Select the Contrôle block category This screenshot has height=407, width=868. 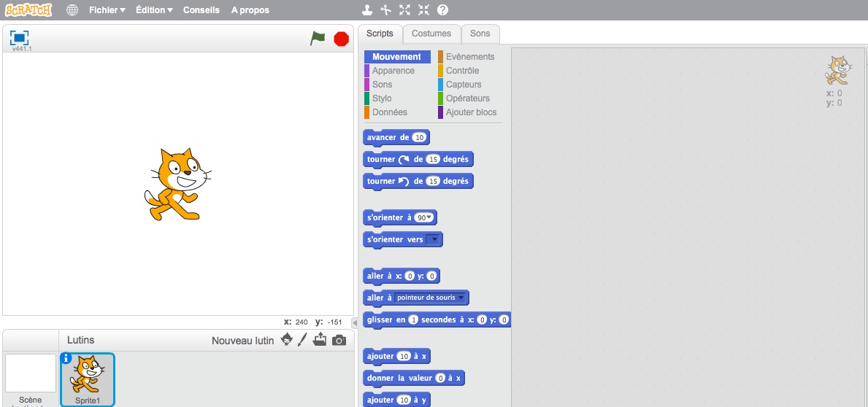point(462,71)
